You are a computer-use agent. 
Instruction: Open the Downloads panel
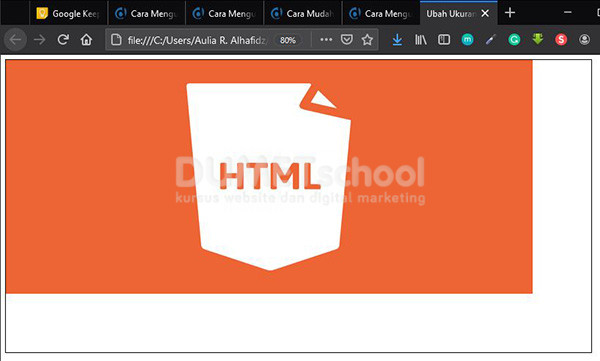(x=397, y=39)
